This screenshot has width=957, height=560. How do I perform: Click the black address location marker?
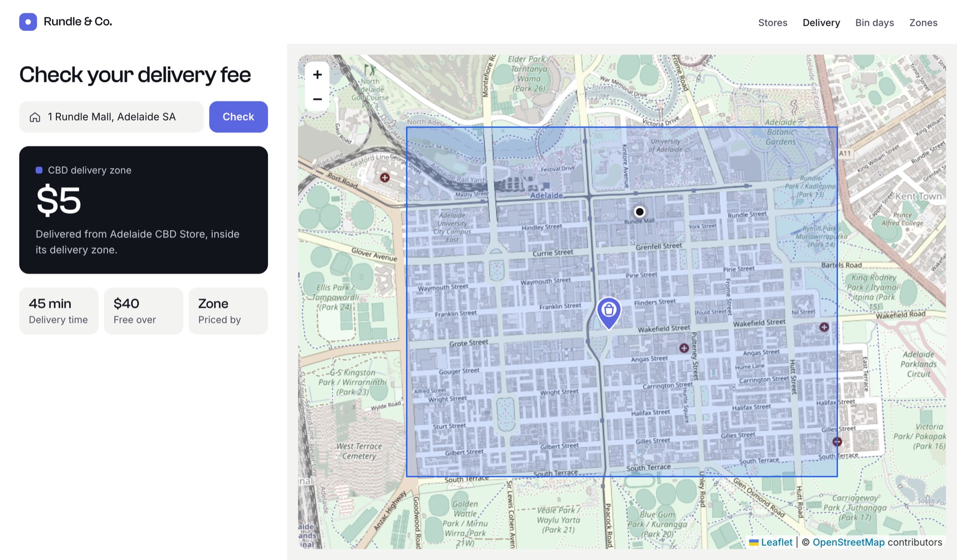tap(640, 211)
